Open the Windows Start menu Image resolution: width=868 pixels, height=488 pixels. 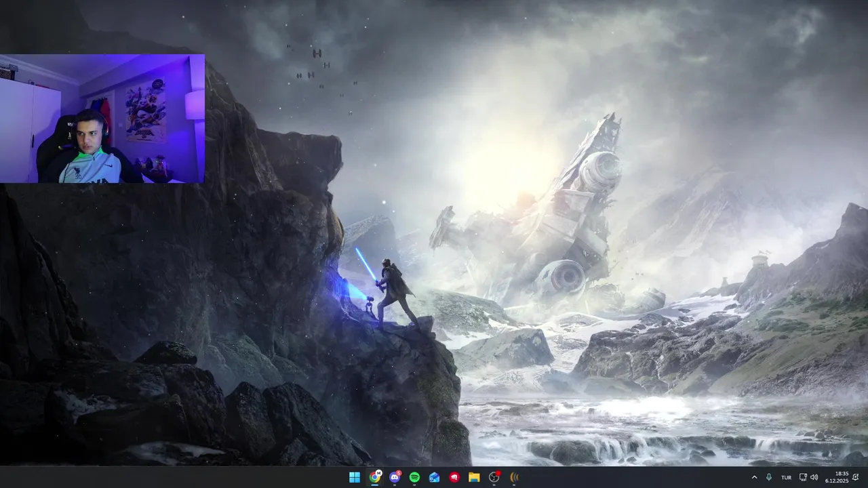tap(355, 477)
